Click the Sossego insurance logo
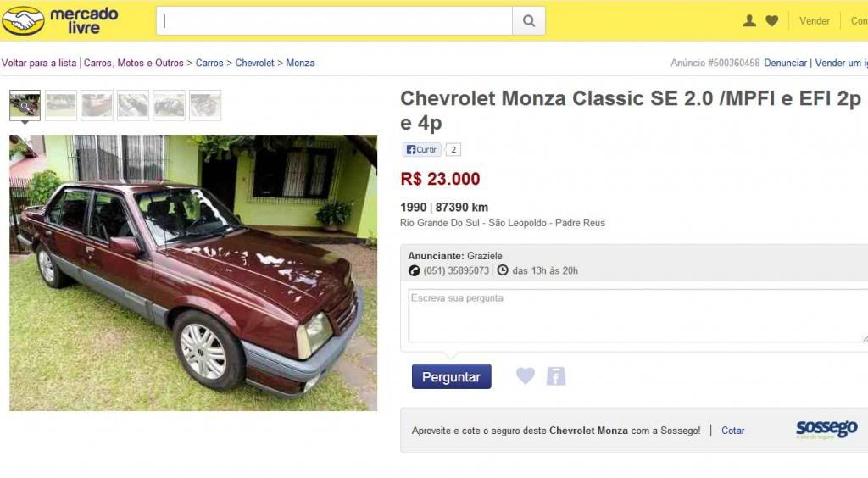Screen dimensions: 868x478 pyautogui.click(x=826, y=430)
